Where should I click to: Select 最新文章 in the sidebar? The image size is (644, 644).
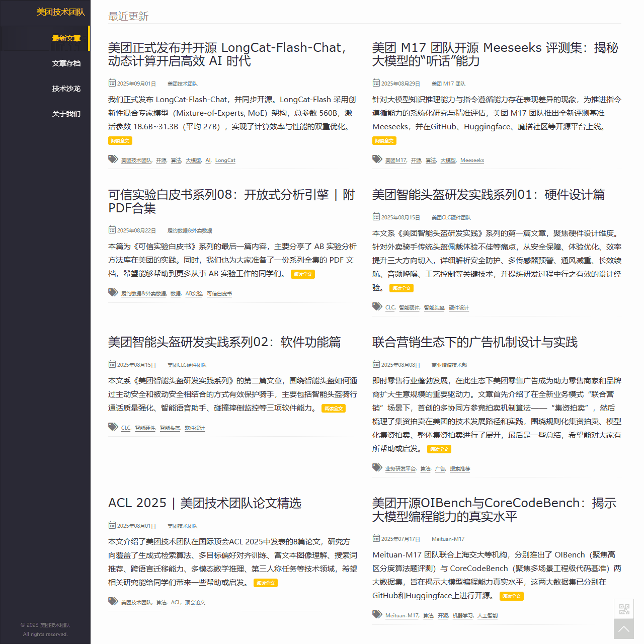point(66,38)
